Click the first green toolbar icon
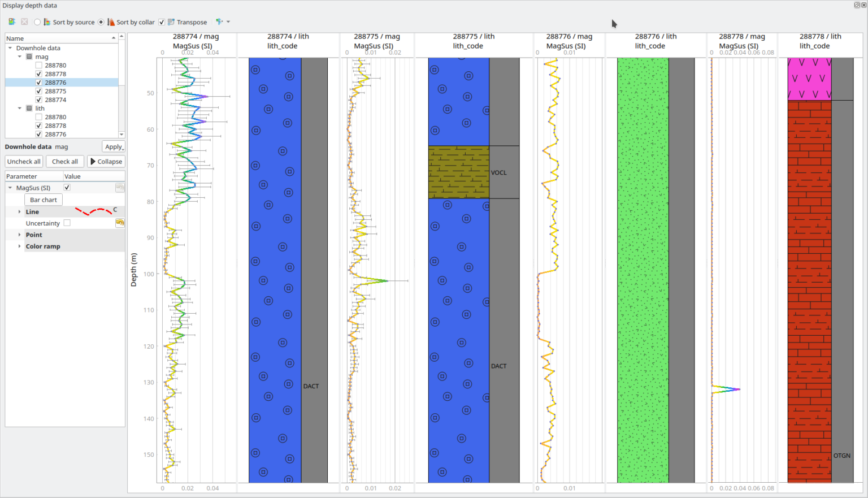 point(11,22)
